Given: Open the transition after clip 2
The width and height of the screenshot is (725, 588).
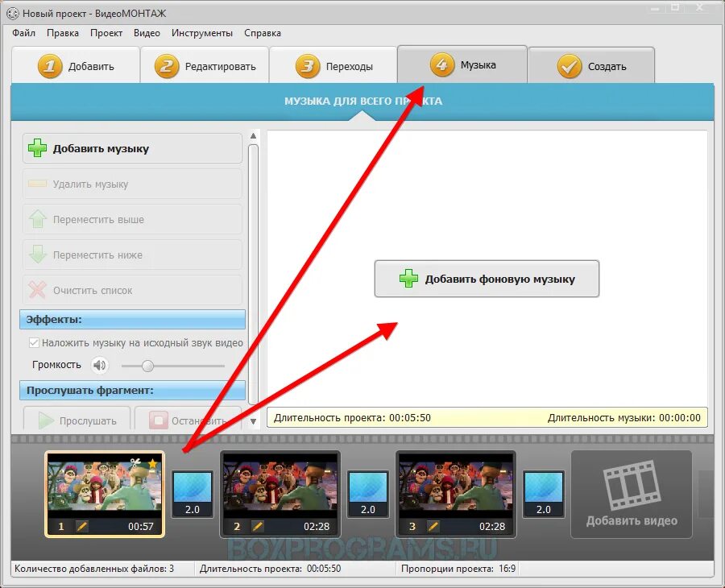Looking at the screenshot, I should [x=368, y=494].
